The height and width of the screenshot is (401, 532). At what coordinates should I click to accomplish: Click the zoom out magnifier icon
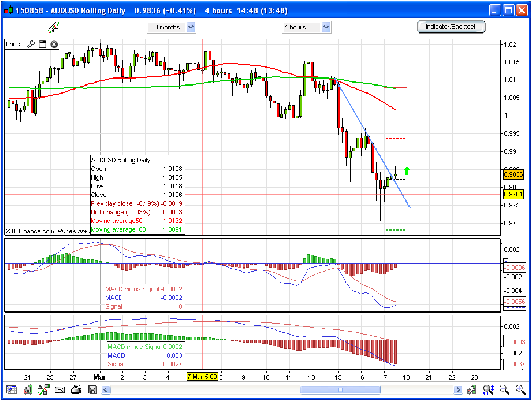(504, 390)
